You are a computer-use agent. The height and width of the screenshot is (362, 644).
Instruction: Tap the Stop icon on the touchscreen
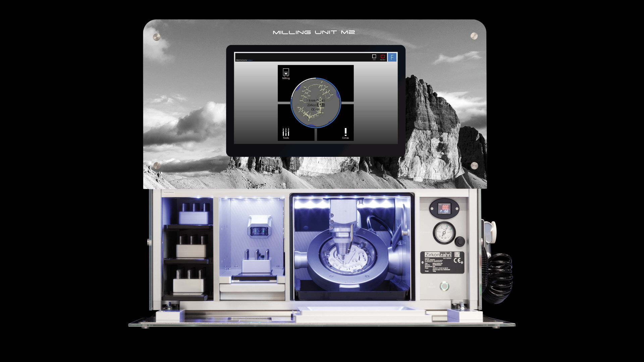point(374,57)
